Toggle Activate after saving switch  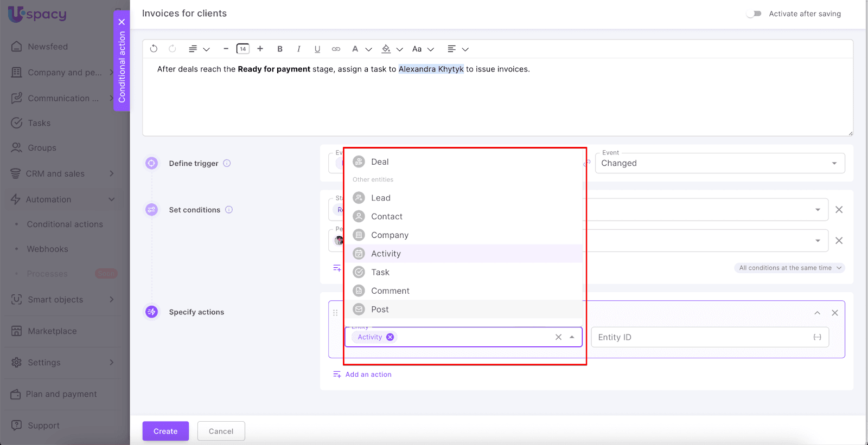point(754,14)
